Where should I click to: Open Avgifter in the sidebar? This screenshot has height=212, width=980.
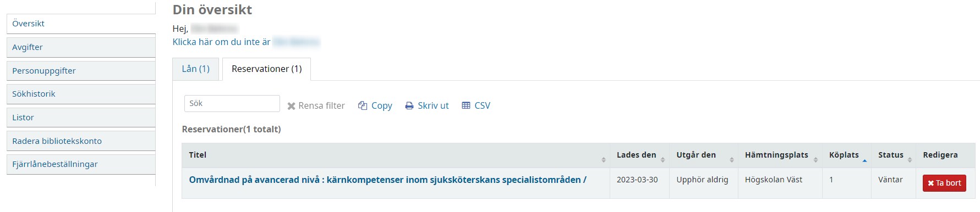[81, 47]
